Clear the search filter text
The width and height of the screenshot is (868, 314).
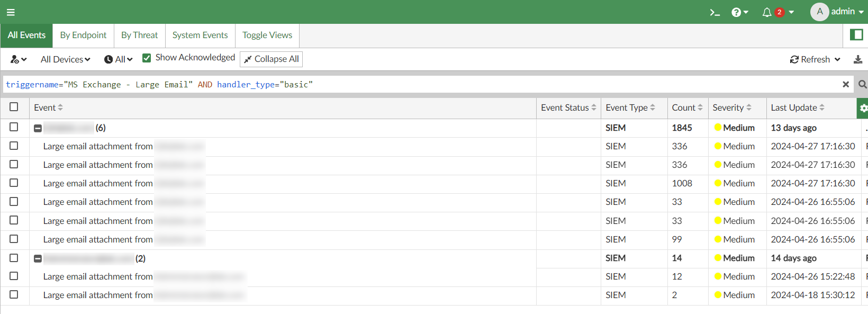pos(846,84)
